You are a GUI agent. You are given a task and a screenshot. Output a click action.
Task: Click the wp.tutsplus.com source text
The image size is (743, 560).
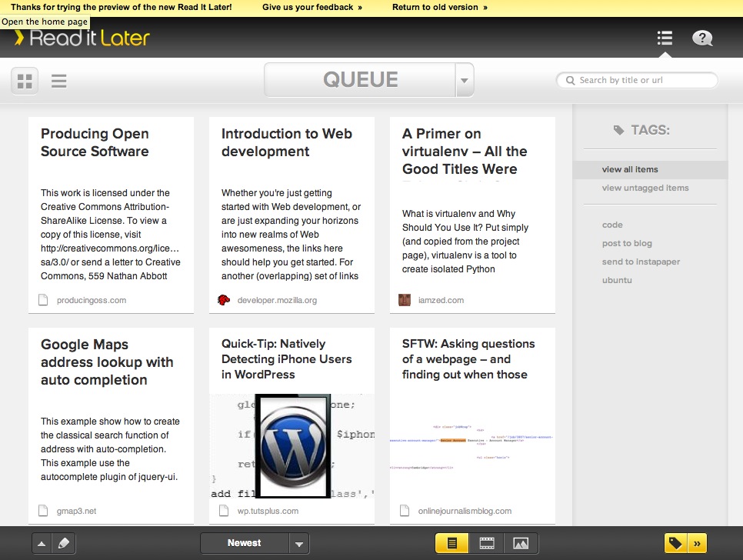(x=268, y=512)
